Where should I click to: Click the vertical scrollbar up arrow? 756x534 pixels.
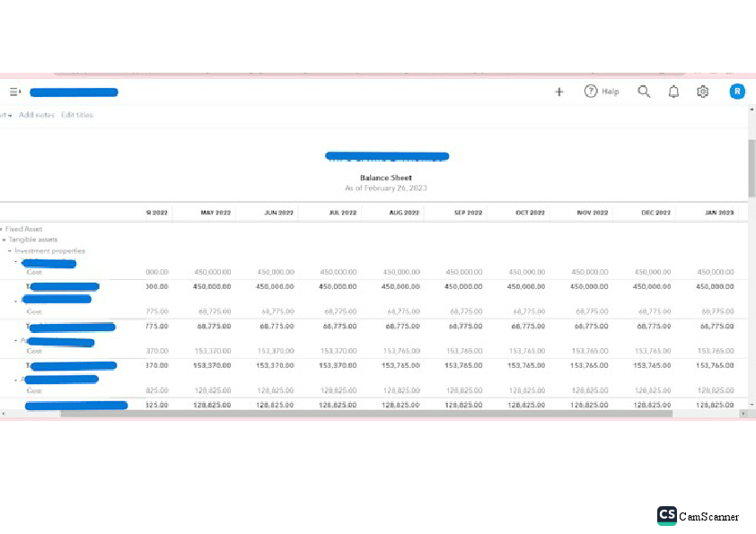(752, 109)
